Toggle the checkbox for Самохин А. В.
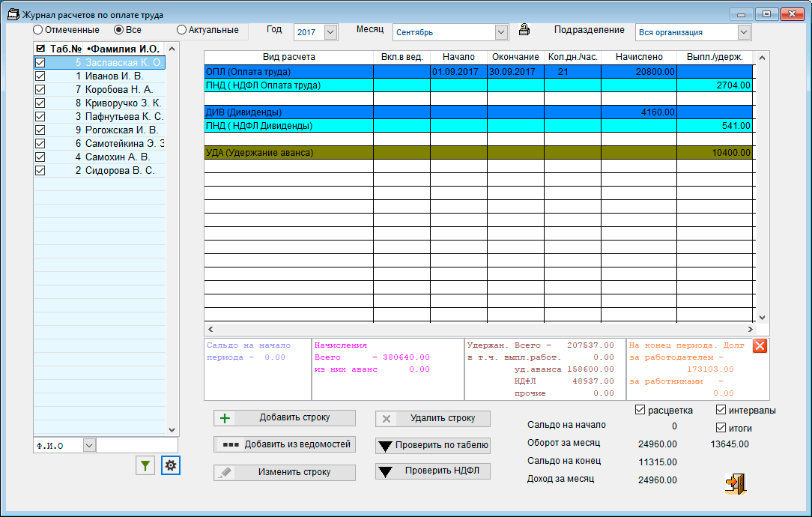The height and width of the screenshot is (517, 812). tap(40, 157)
